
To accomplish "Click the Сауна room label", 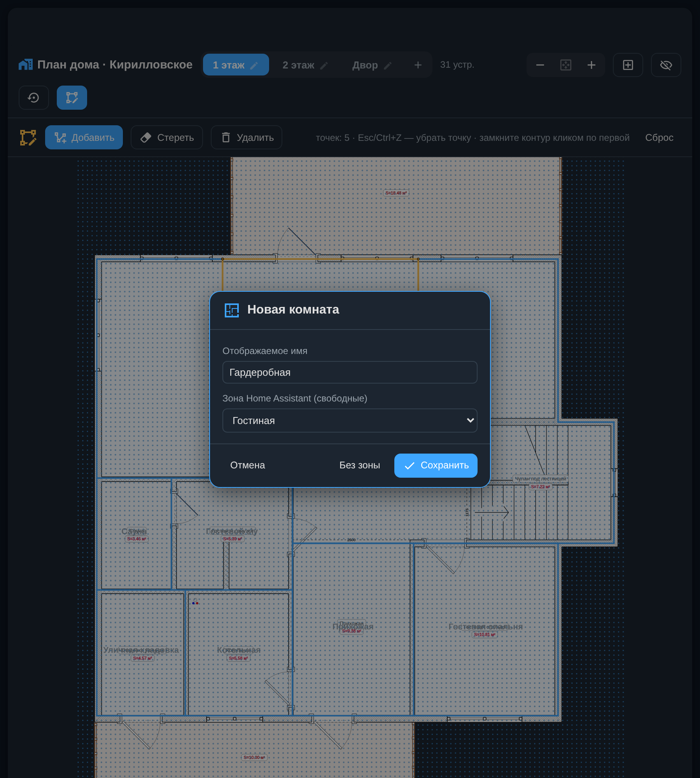I will tap(134, 531).
